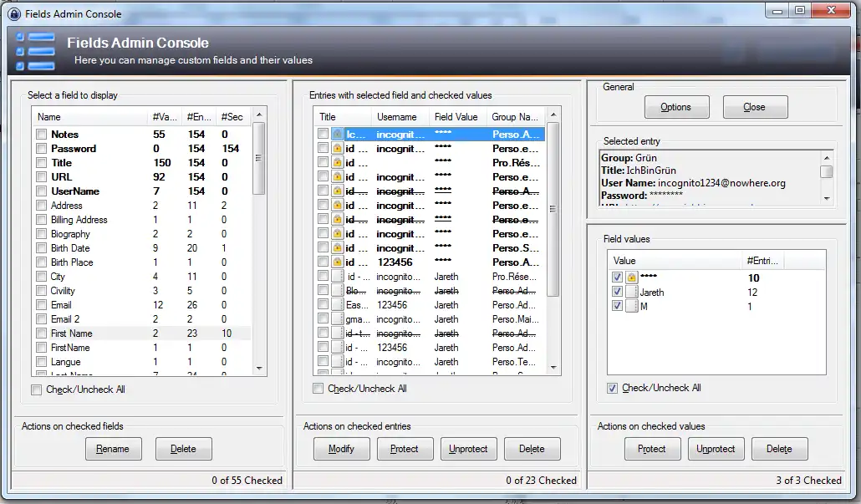Click the Modify button for checked entries
Screen dimensions: 861x504
coord(342,449)
